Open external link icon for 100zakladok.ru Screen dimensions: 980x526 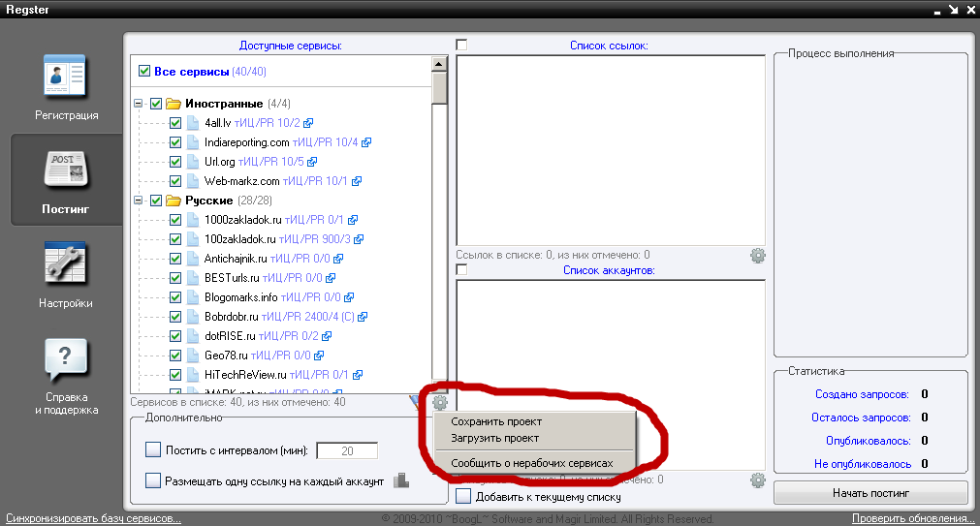(x=358, y=239)
